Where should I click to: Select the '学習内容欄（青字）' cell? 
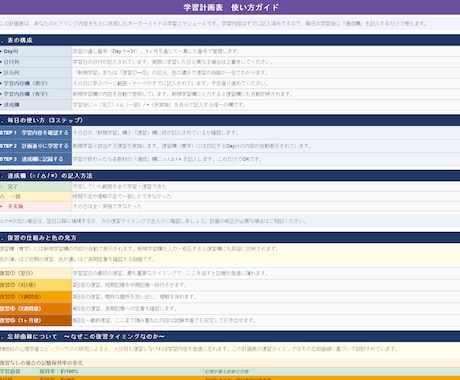[x=36, y=94]
